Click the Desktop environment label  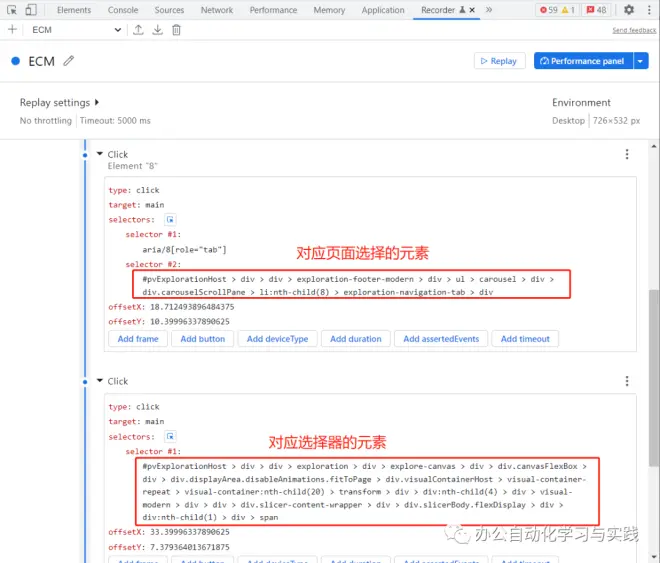(x=568, y=121)
